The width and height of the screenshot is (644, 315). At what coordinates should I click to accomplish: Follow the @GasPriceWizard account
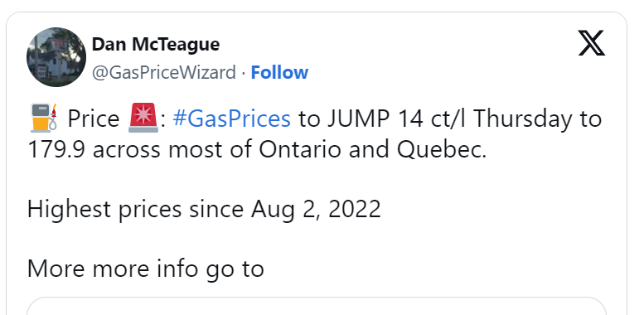click(x=279, y=73)
